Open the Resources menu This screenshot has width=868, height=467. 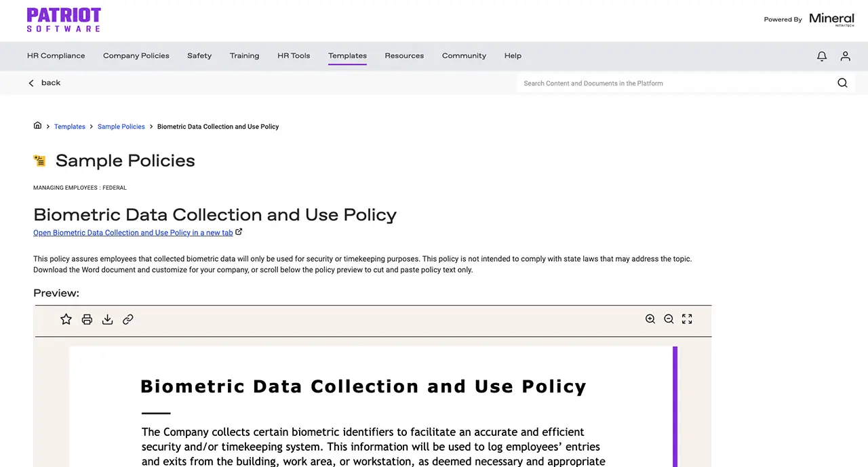click(404, 56)
